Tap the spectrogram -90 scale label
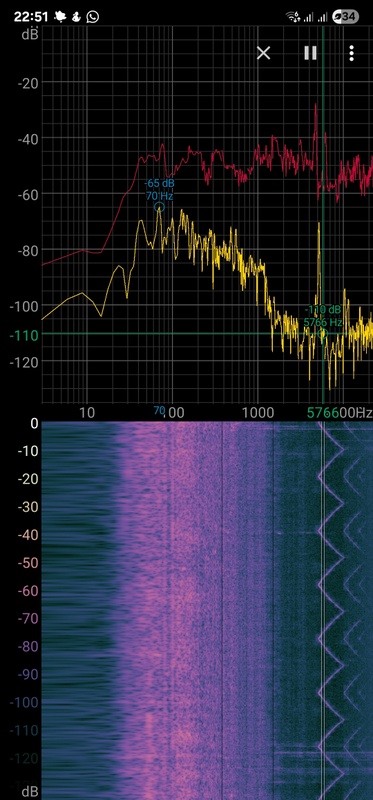This screenshot has height=800, width=373. [28, 674]
